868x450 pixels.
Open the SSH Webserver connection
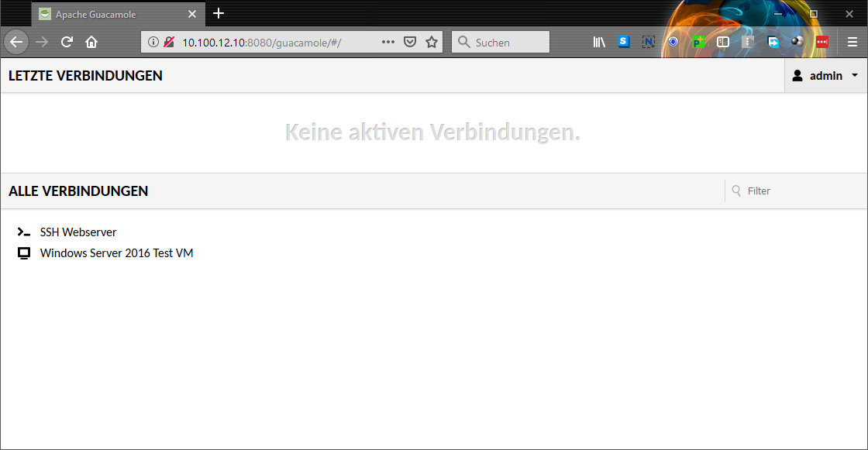(77, 232)
